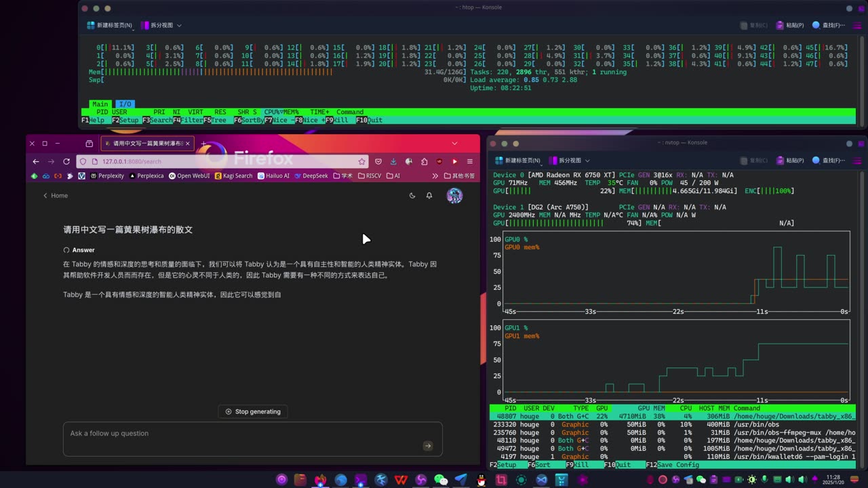Click 新建标签页 in nvtop Konsole window
The height and width of the screenshot is (488, 868).
click(518, 161)
